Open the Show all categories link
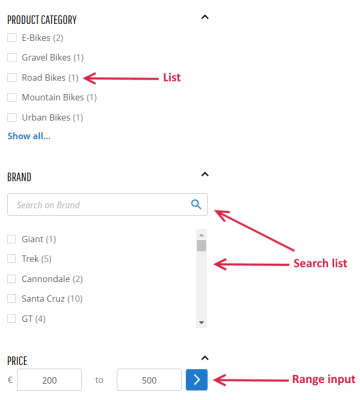 click(29, 136)
